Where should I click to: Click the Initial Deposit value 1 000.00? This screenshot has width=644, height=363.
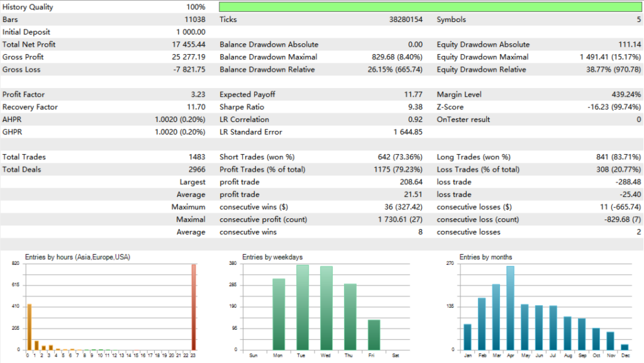[x=191, y=32]
